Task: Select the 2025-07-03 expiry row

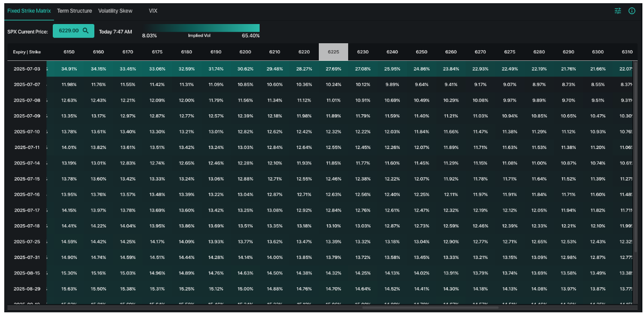Action: [320, 69]
